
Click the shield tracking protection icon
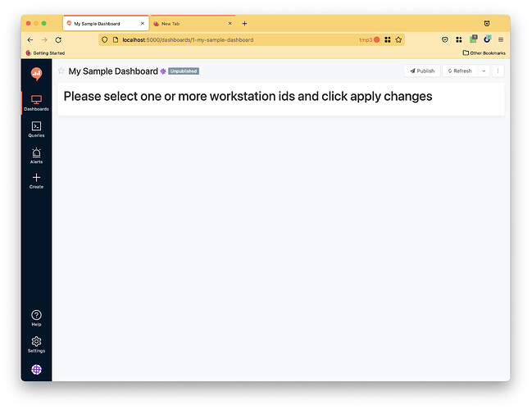104,39
